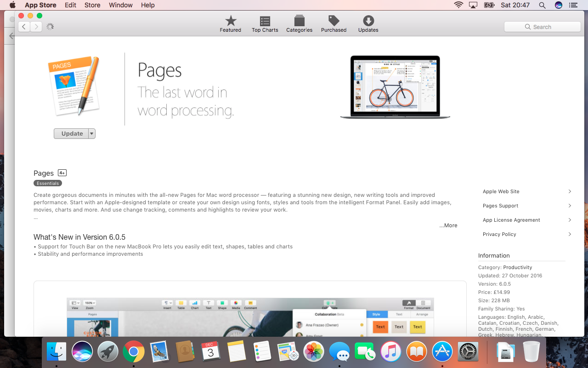Click the App Store search field

(x=543, y=27)
